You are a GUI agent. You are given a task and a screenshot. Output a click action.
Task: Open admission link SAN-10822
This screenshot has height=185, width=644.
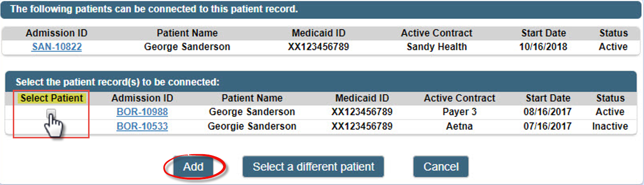coord(57,47)
